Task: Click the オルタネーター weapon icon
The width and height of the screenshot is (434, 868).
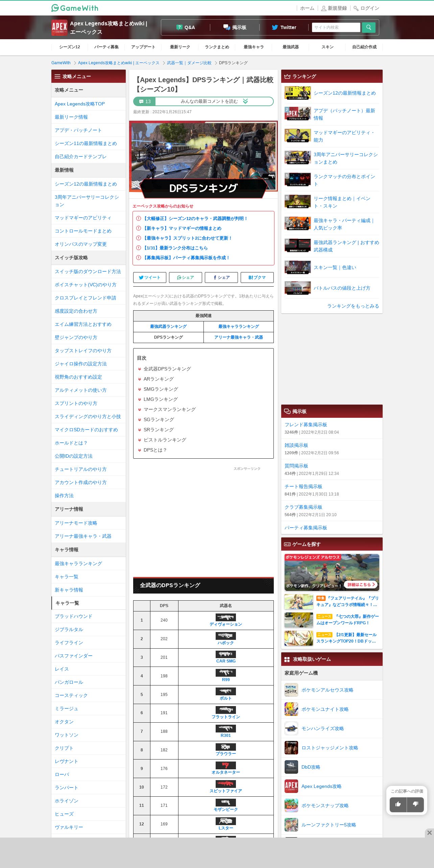Action: 226,765
